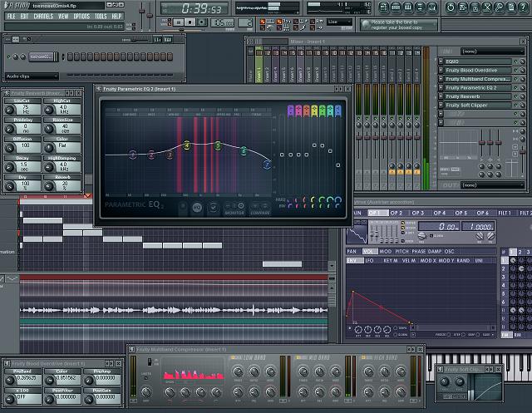Switch to the OP 2 tab in Sytrus
Viewport: 532px width, 413px height.
click(397, 213)
